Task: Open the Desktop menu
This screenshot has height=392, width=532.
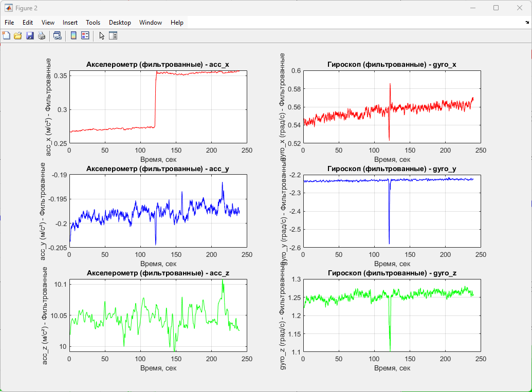Action: 120,23
